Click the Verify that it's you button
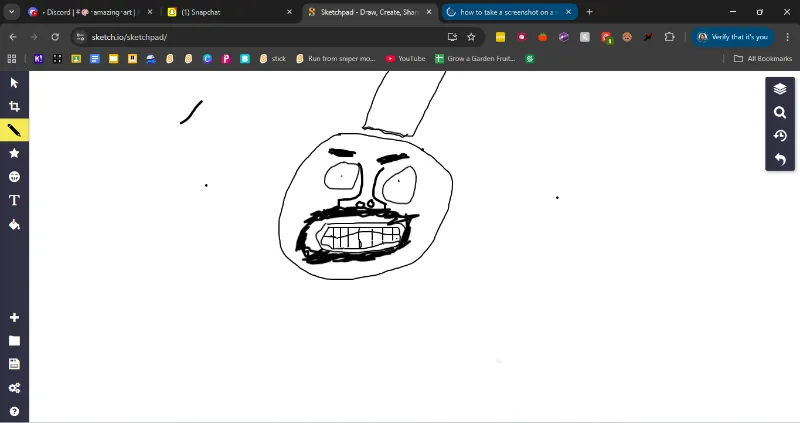The height and width of the screenshot is (423, 800). (733, 37)
